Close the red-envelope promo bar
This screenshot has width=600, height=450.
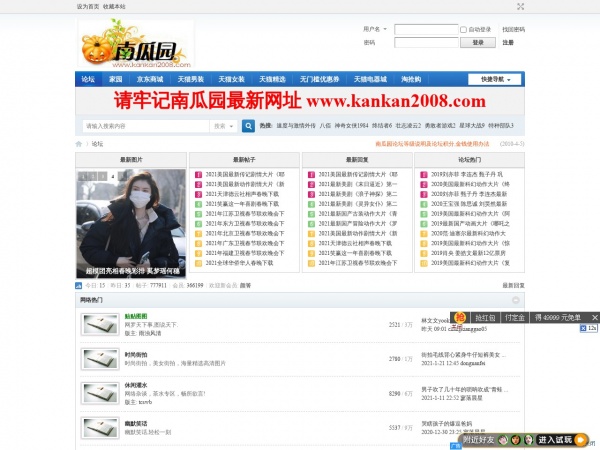coord(592,317)
